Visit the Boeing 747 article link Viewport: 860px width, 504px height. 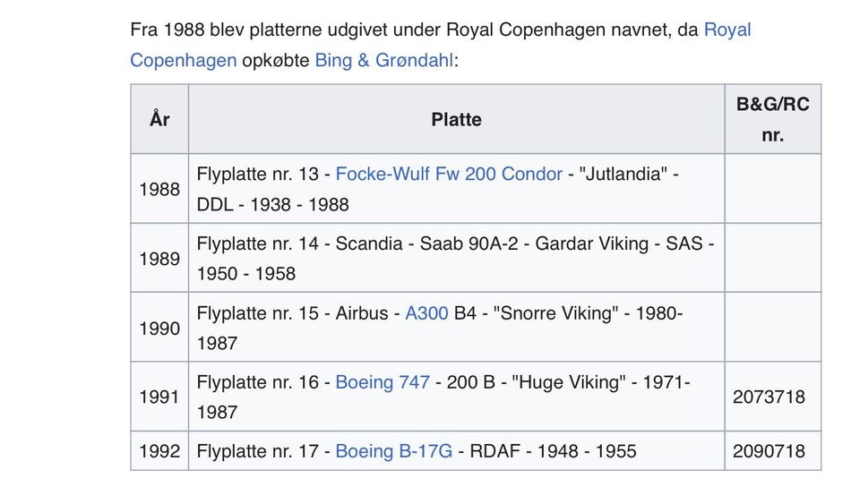click(383, 382)
